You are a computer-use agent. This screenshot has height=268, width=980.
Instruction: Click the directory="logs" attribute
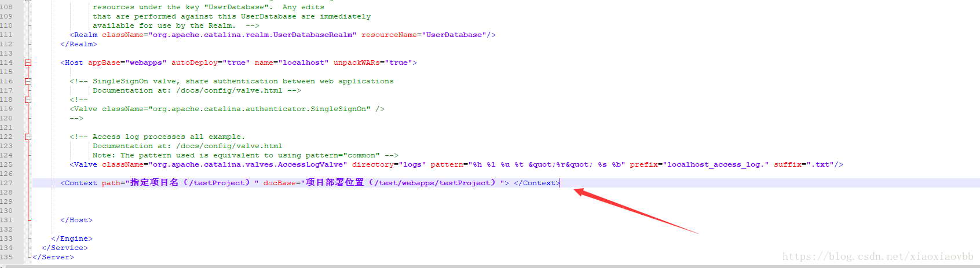coord(389,164)
